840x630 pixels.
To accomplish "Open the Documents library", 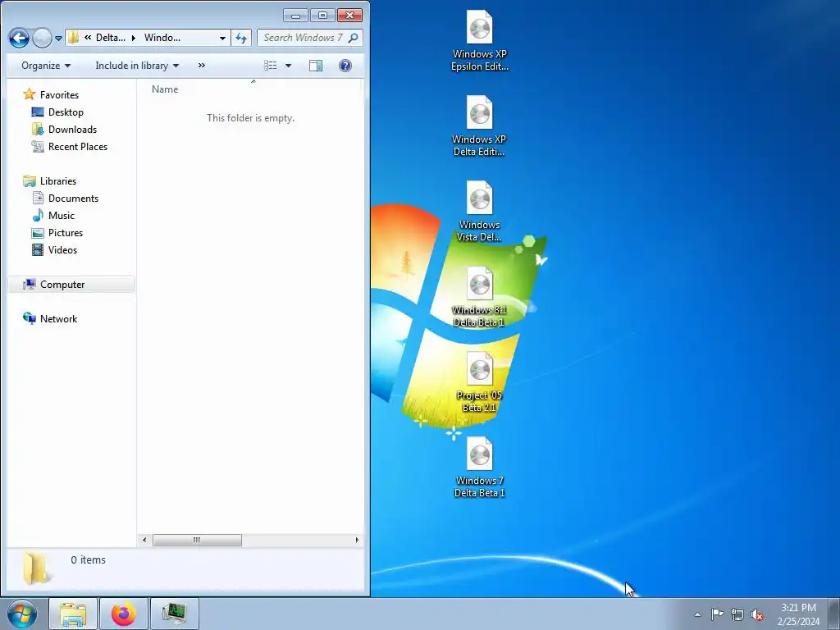I will pyautogui.click(x=66, y=199).
